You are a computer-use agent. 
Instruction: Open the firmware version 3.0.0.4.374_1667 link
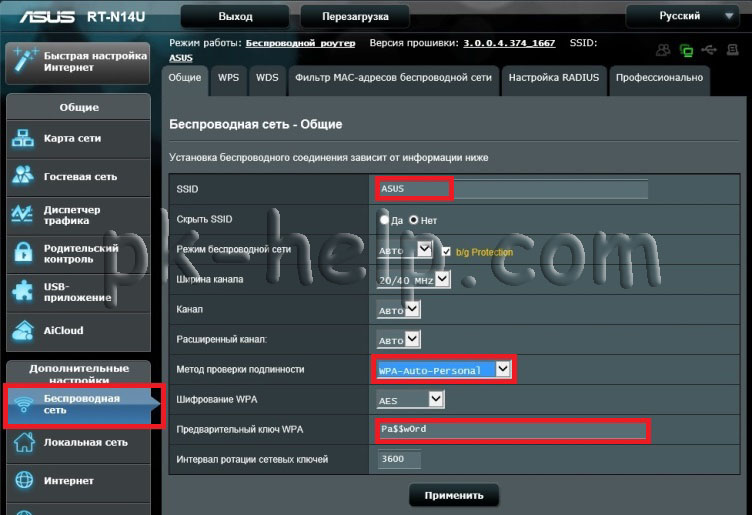[509, 43]
